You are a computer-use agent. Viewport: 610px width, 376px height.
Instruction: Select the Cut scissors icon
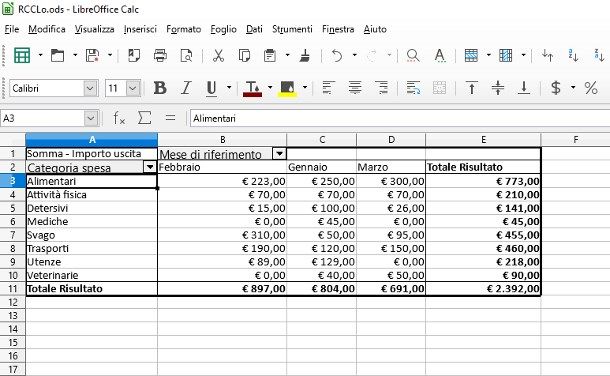click(218, 56)
